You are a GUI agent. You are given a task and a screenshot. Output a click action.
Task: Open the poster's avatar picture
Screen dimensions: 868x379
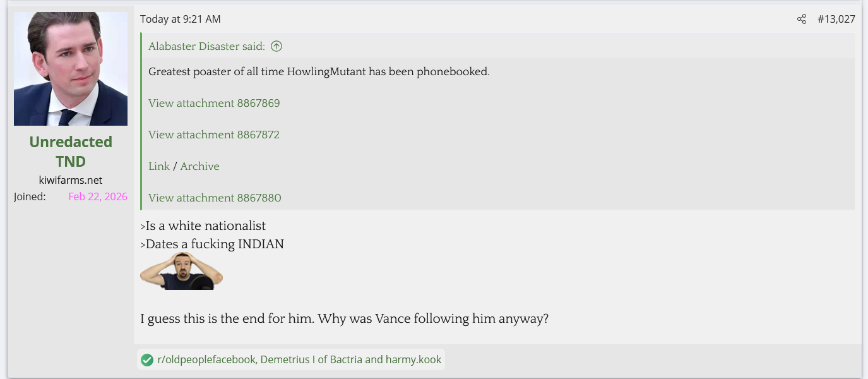(x=71, y=69)
